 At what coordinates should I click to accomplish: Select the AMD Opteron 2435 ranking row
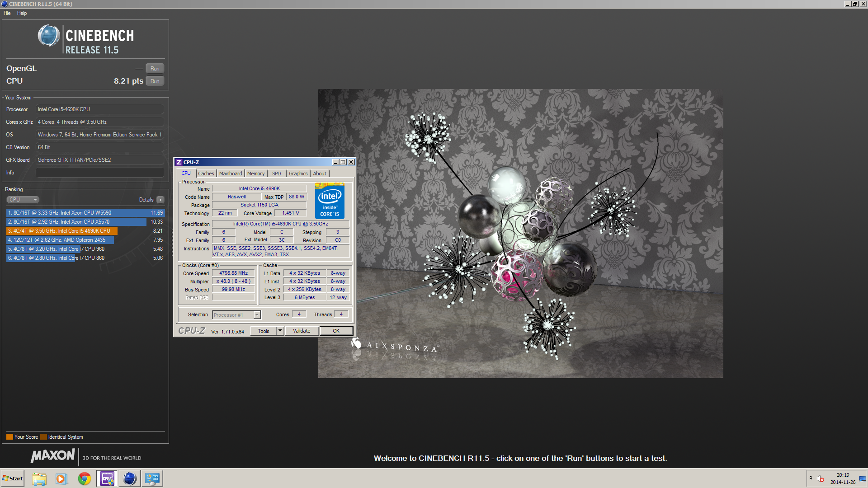click(85, 240)
